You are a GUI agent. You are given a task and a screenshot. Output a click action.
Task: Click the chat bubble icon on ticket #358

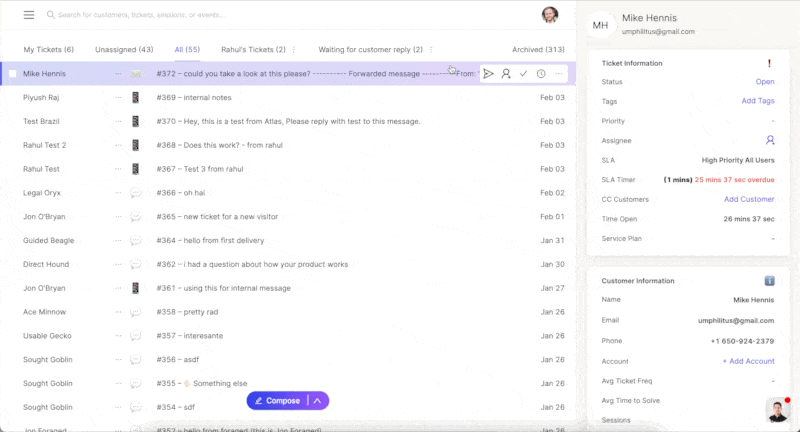(x=135, y=312)
